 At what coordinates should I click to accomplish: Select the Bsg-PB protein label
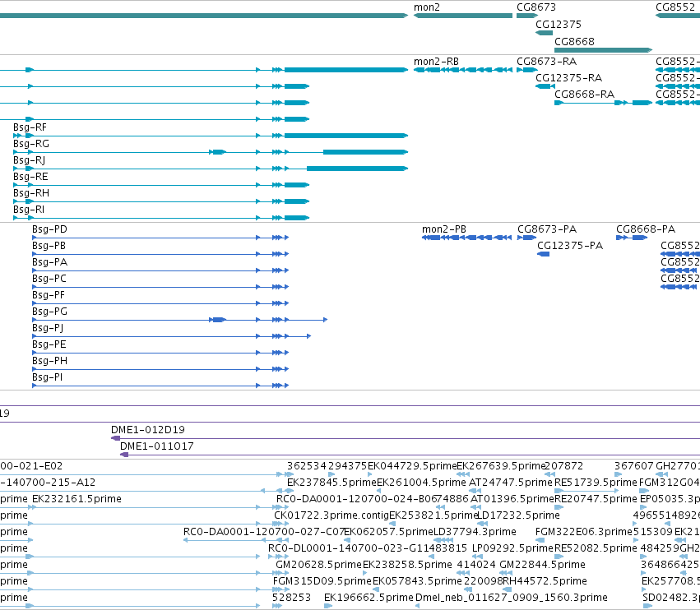tap(49, 246)
